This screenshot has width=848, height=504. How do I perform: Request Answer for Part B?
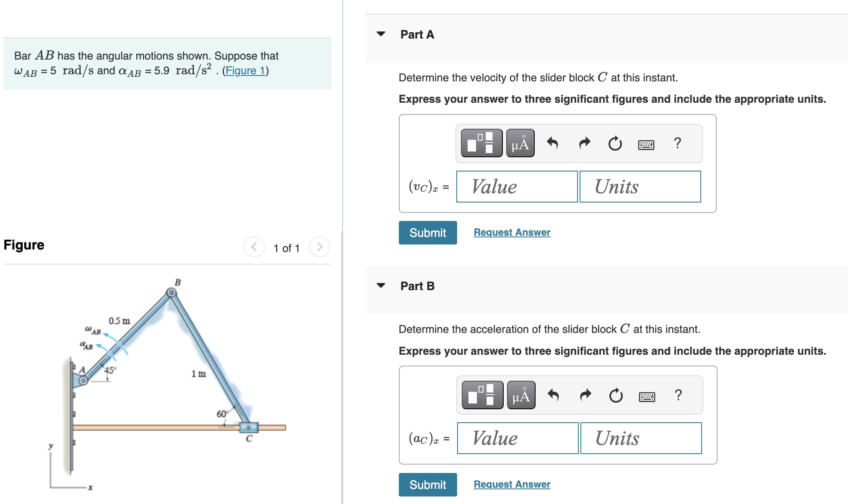pos(511,484)
